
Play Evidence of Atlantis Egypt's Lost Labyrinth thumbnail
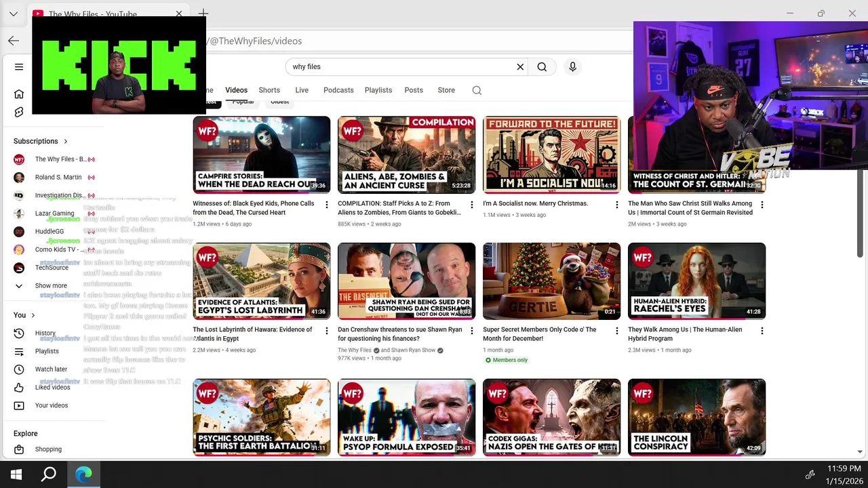click(x=262, y=281)
